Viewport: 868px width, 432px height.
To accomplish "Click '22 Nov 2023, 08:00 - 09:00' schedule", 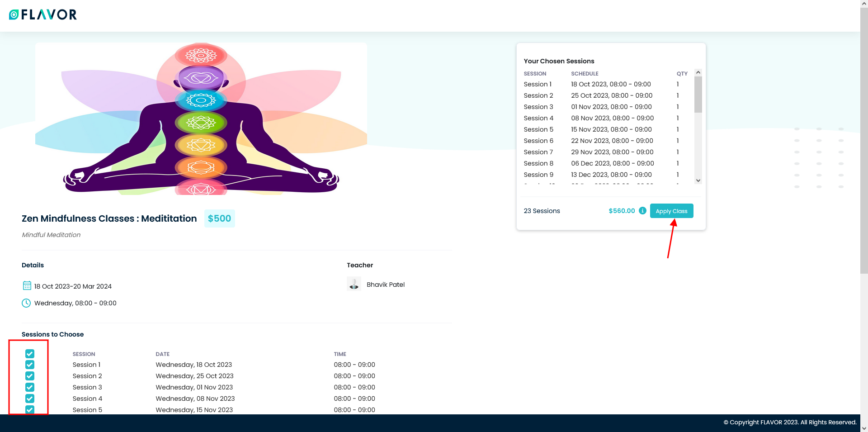I will pos(612,141).
